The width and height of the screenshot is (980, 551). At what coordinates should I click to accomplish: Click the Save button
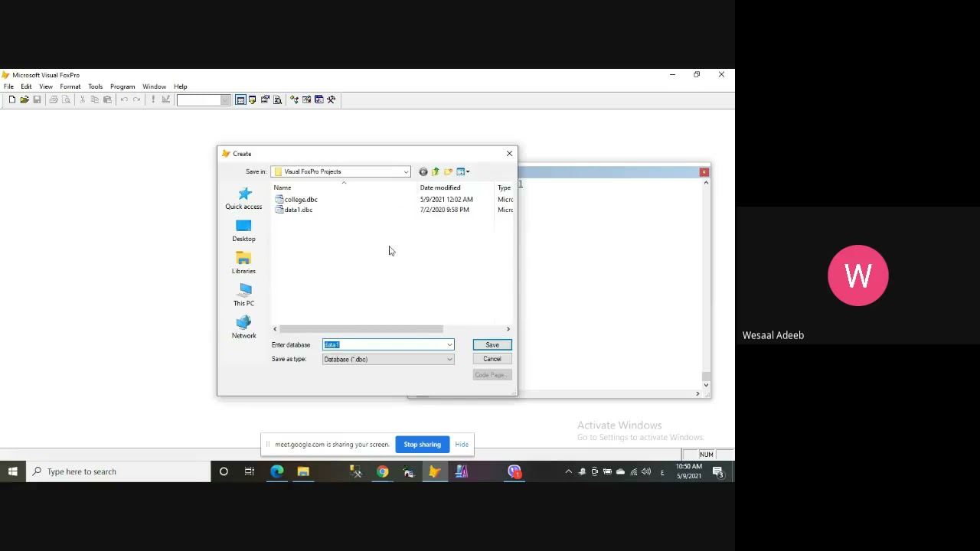[492, 345]
